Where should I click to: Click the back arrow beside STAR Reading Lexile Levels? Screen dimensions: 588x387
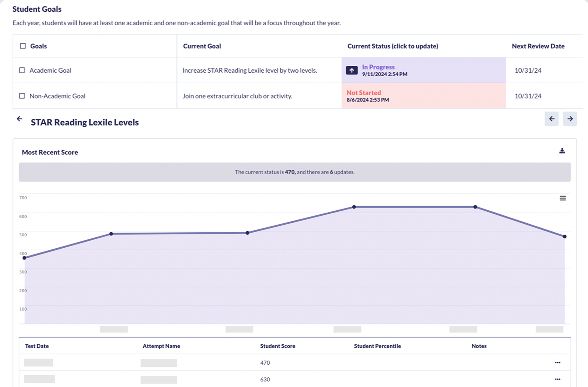point(19,119)
